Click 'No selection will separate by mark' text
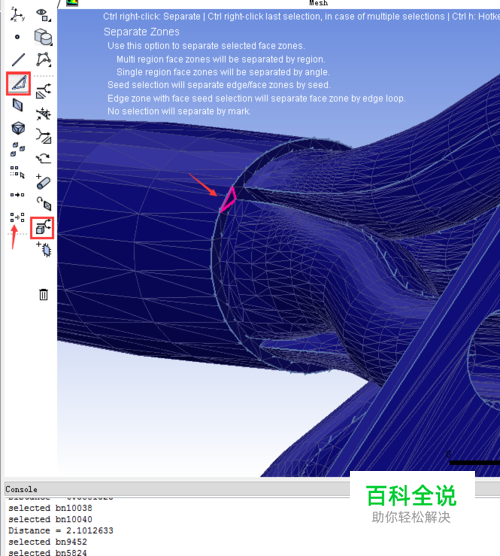Image resolution: width=500 pixels, height=556 pixels. coord(179,111)
